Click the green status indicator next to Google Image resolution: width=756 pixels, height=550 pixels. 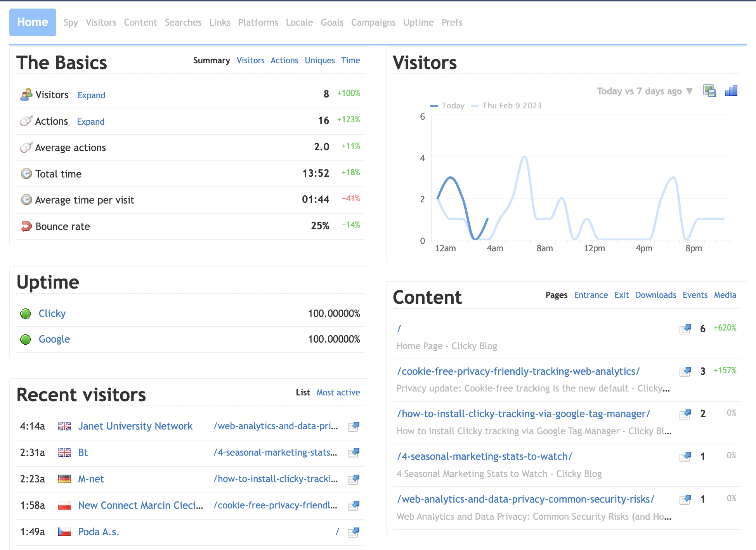tap(26, 339)
